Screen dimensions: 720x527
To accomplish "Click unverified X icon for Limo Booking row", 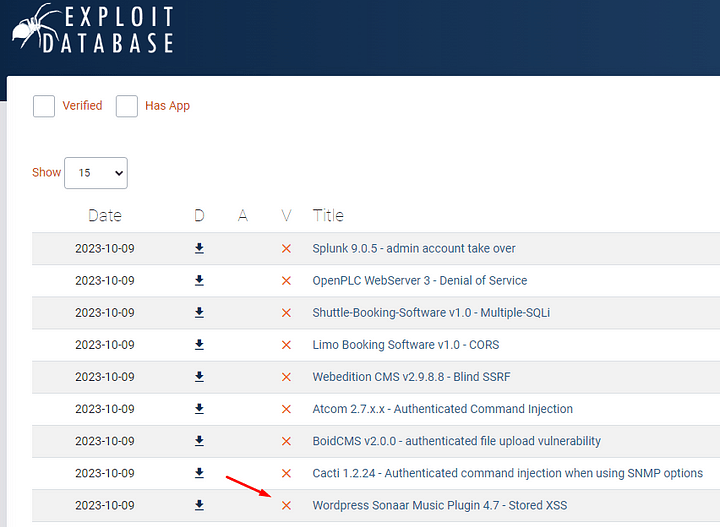I will click(286, 345).
